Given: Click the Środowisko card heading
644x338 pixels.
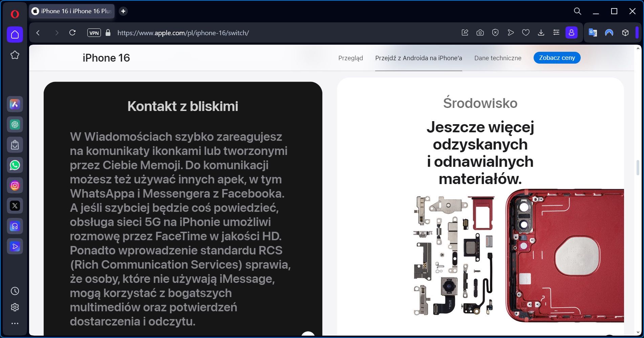Looking at the screenshot, I should pos(480,103).
